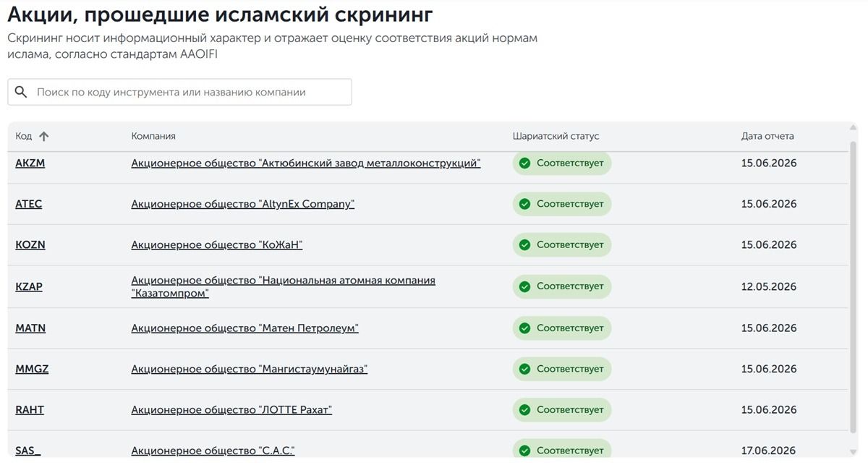Click the Соответствует status badge for MMGZ

tap(562, 370)
